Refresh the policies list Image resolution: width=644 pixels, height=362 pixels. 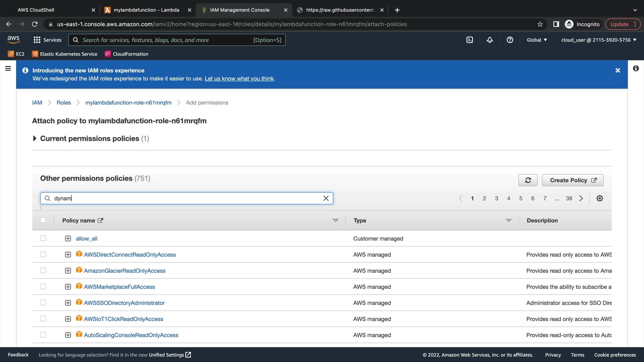click(x=528, y=180)
